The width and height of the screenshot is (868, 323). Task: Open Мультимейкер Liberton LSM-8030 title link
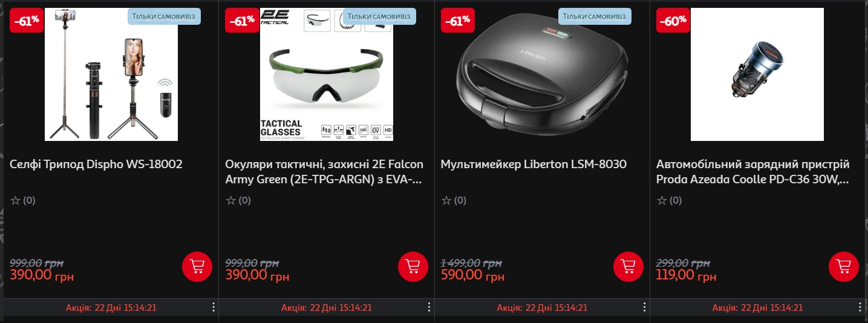click(534, 165)
